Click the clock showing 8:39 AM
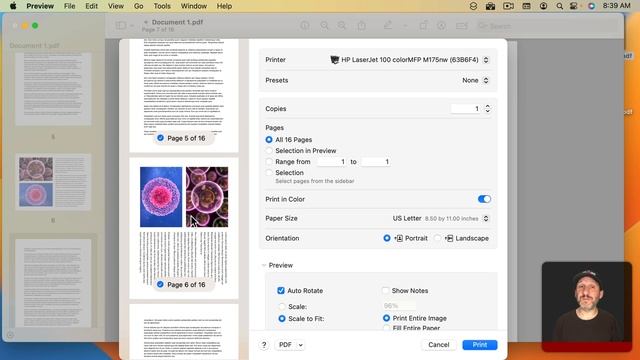Image resolution: width=640 pixels, height=360 pixels. click(x=616, y=6)
